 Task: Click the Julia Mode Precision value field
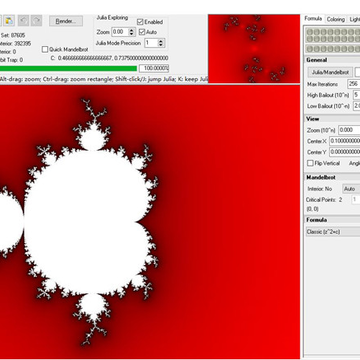151,43
